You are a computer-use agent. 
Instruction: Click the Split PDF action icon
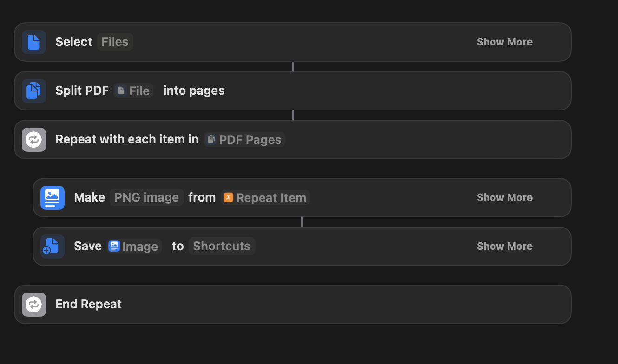click(x=34, y=91)
